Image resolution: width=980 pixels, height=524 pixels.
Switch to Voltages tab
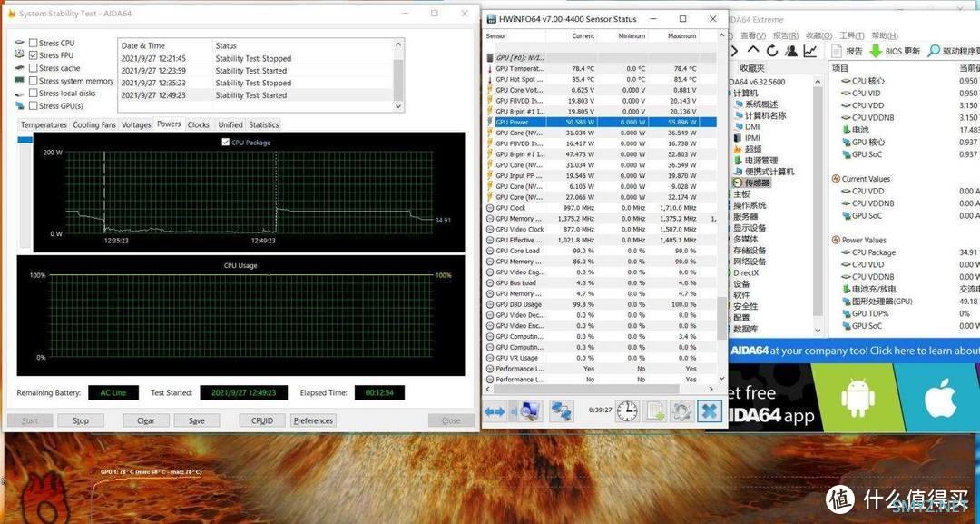pos(136,124)
